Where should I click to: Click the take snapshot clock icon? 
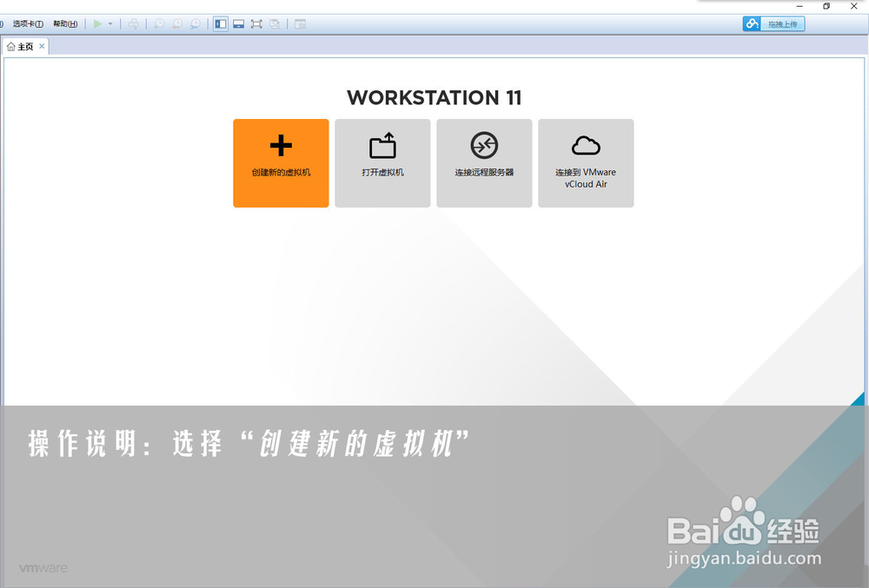click(159, 23)
